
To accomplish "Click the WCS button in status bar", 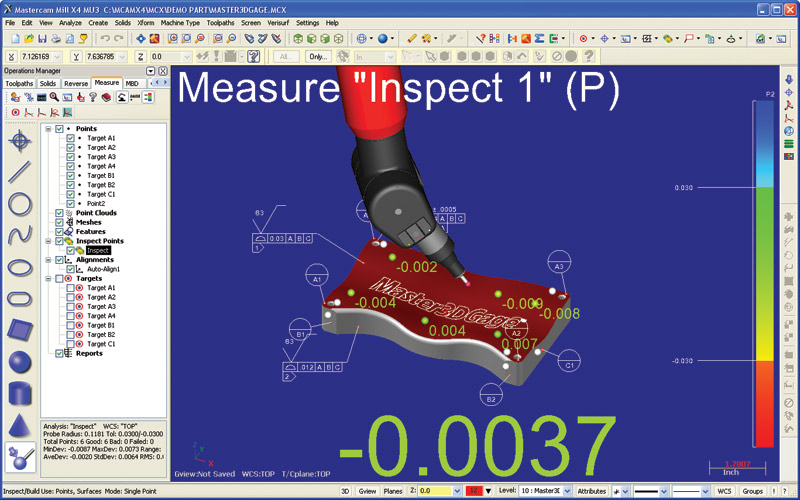I will point(724,491).
